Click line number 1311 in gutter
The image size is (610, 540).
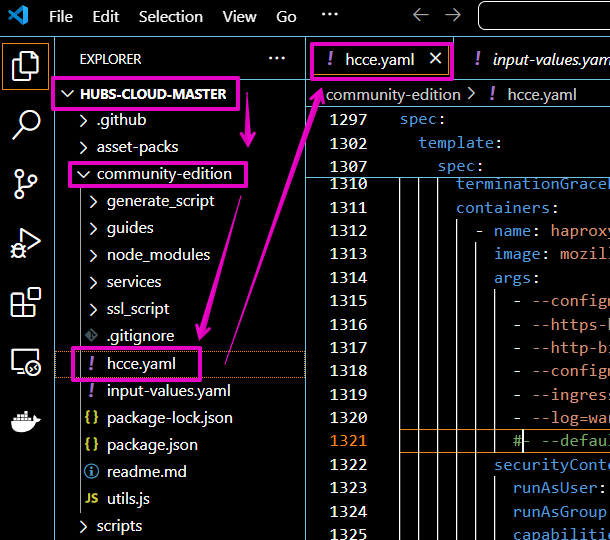coord(348,207)
